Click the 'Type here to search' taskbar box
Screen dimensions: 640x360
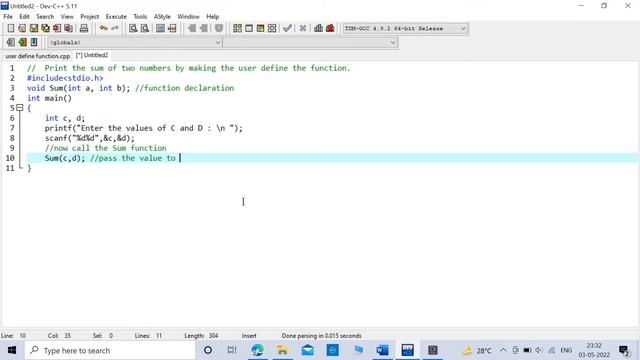110,350
